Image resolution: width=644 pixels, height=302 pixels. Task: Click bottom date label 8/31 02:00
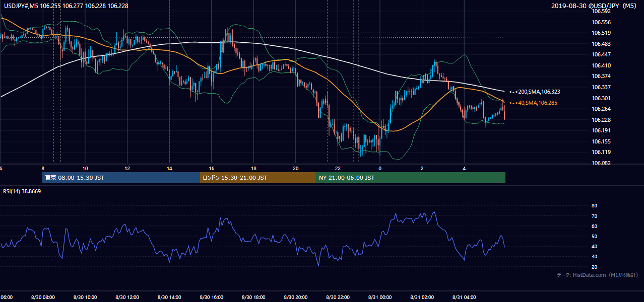tap(422, 297)
